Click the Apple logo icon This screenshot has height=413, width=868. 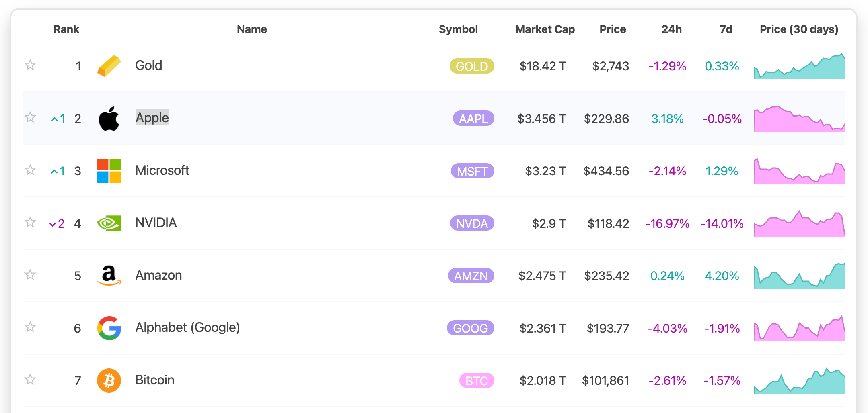[x=109, y=119]
